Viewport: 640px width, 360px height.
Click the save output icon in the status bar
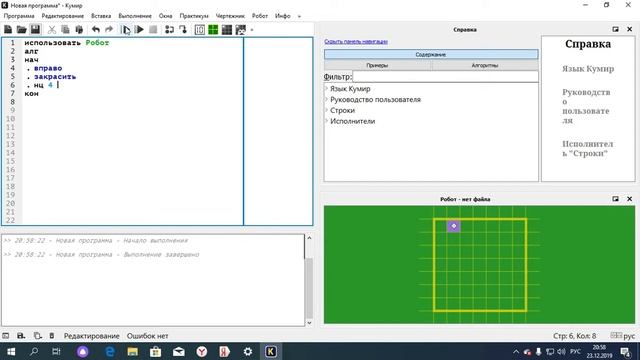click(x=21, y=336)
